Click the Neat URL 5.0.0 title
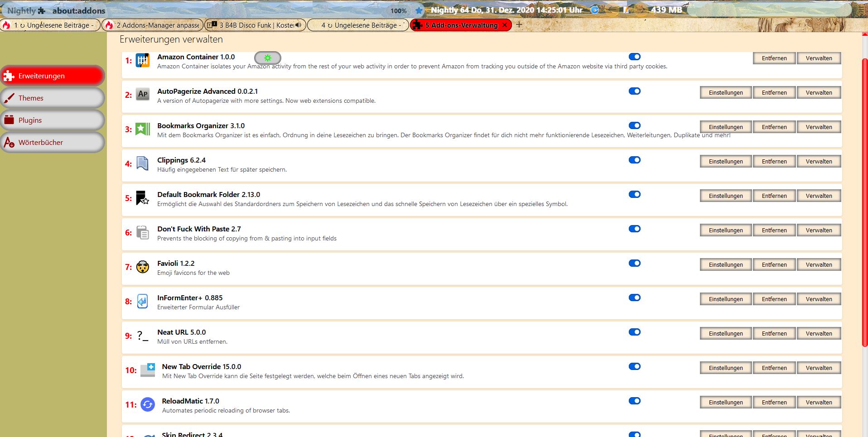868x437 pixels. (181, 332)
